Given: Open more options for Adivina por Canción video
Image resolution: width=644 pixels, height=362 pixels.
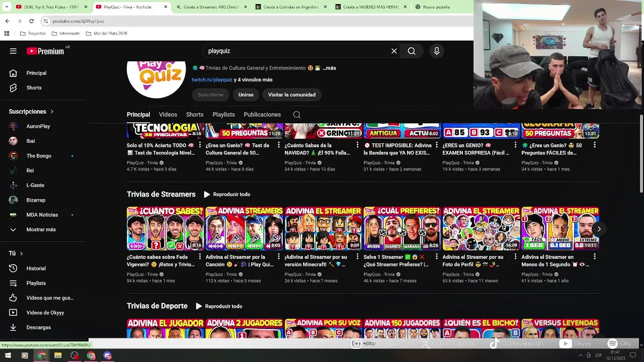Looking at the screenshot, I should pos(279,256).
